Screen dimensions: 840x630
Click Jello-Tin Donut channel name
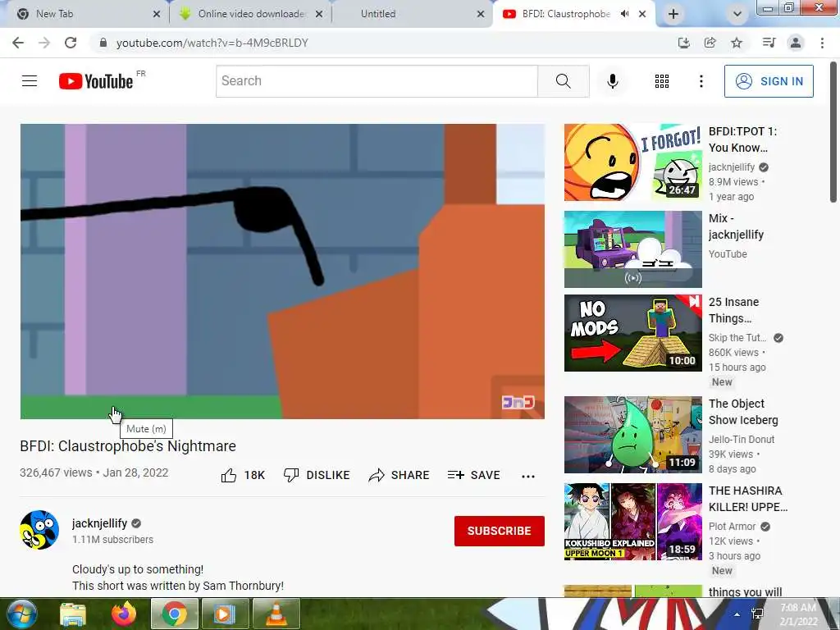(x=742, y=440)
